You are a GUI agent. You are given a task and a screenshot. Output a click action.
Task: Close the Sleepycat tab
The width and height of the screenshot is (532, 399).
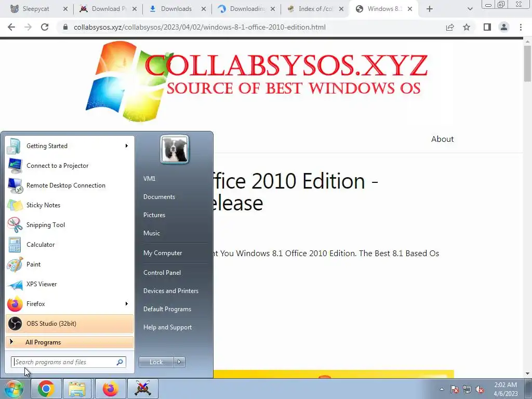[65, 9]
